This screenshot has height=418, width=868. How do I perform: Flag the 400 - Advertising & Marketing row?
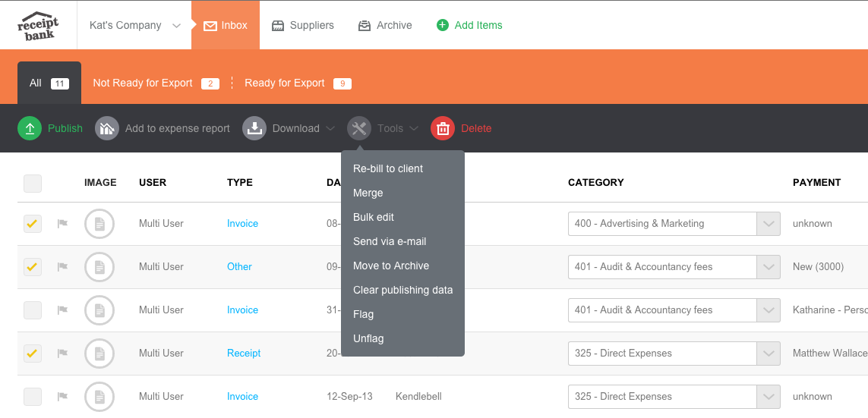[62, 223]
